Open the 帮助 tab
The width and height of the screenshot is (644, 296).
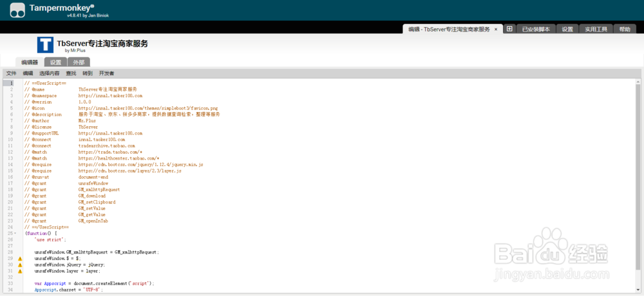click(624, 29)
